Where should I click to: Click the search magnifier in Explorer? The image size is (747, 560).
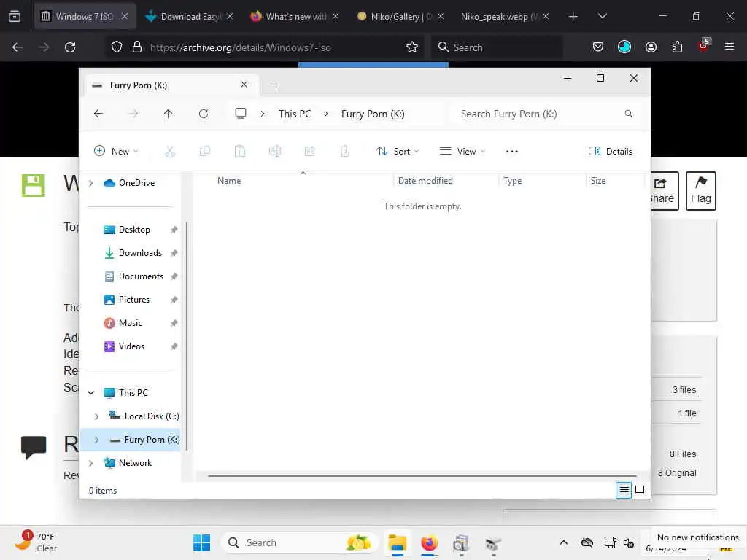click(x=628, y=114)
